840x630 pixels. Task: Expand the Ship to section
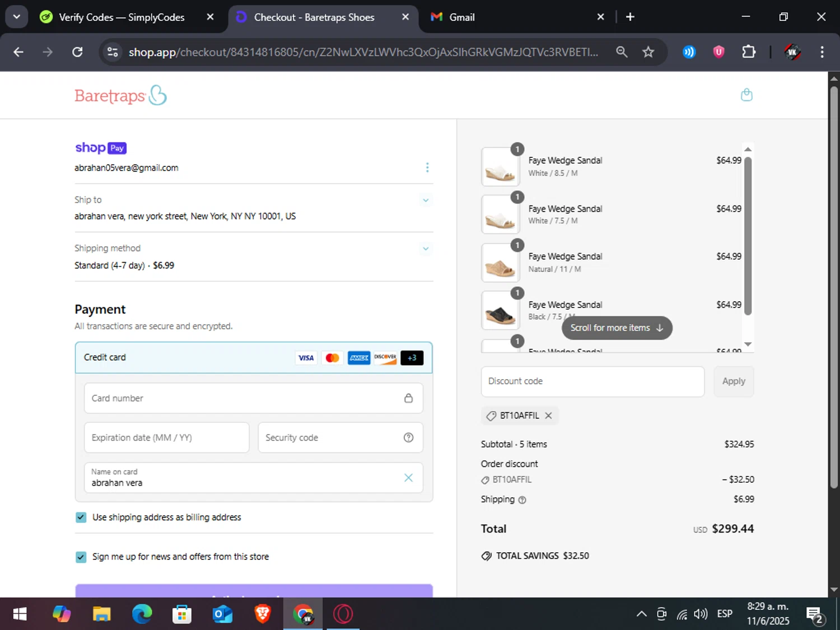pos(426,200)
